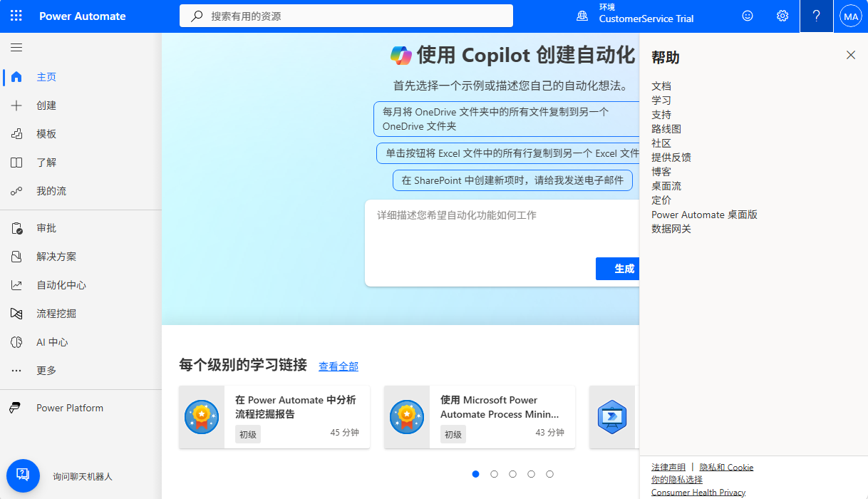This screenshot has height=499, width=868.
Task: Open 定价 in help panel
Action: [x=661, y=200]
